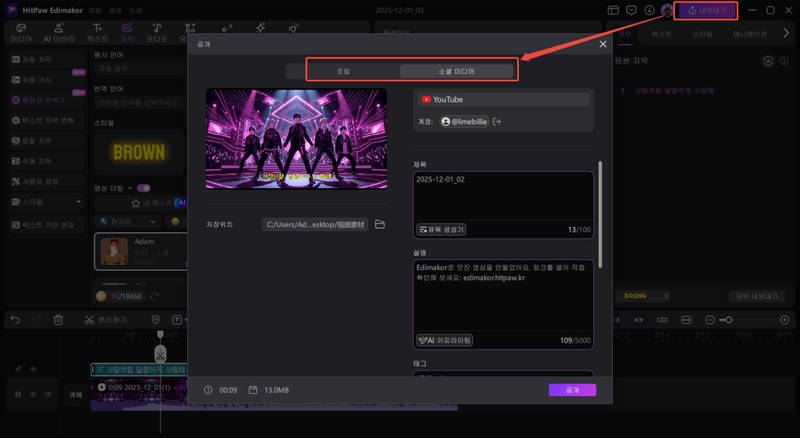Screen dimensions: 800x438
Task: Undo the last action in timeline toolbar
Action: (x=15, y=320)
